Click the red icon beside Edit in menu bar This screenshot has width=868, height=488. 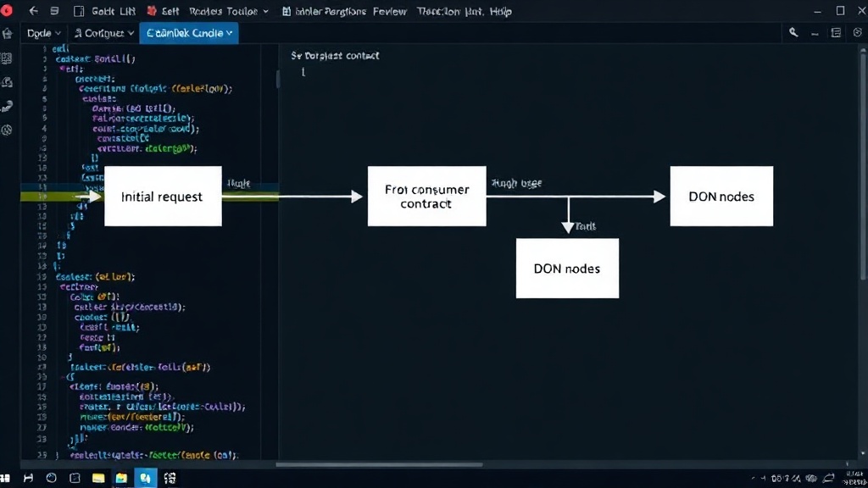click(x=152, y=10)
